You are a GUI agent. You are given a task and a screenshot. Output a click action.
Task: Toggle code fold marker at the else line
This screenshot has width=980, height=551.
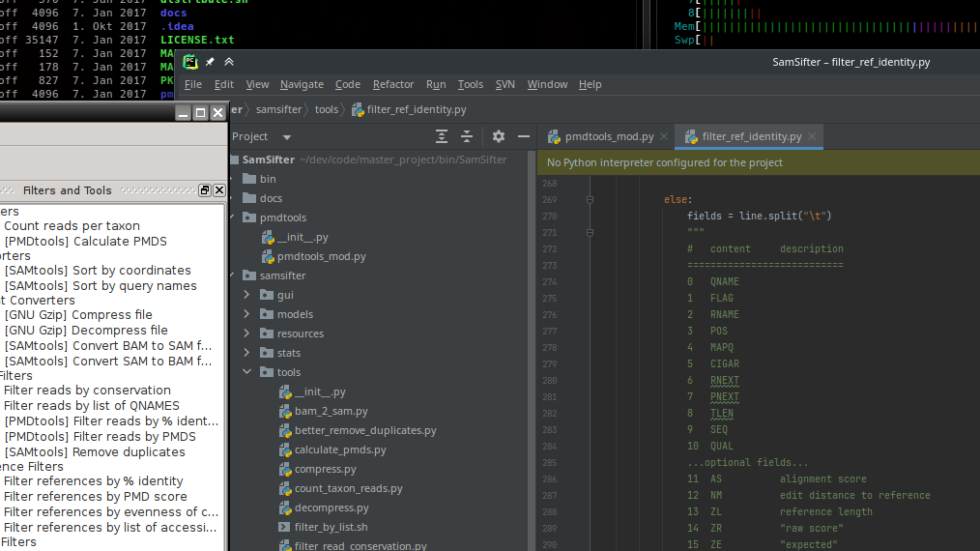click(x=590, y=199)
